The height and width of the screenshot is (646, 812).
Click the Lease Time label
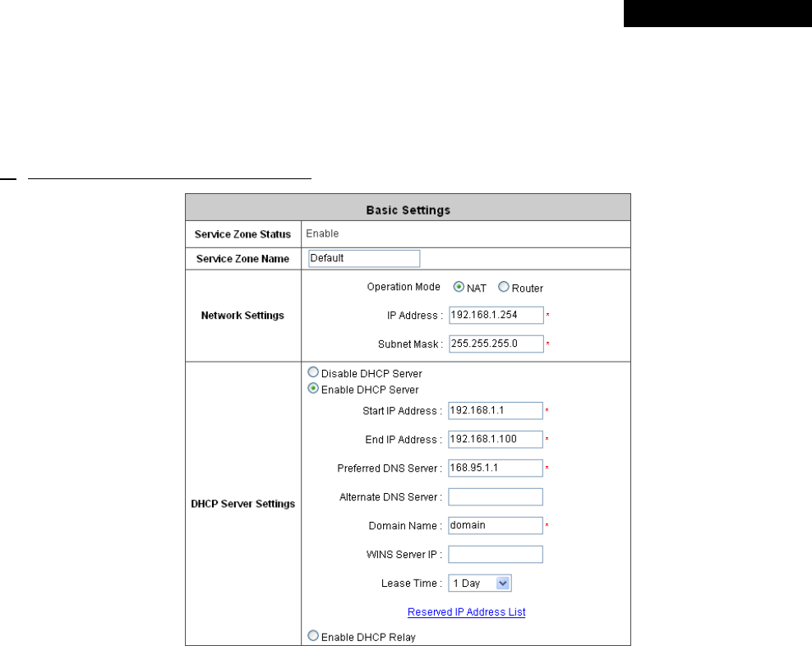(x=412, y=584)
